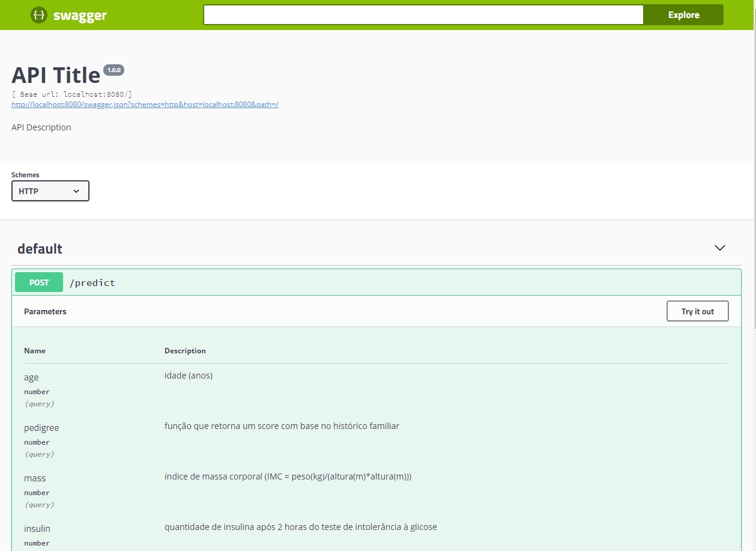Click the swagger wordmark text
This screenshot has height=551, width=756.
[x=80, y=16]
